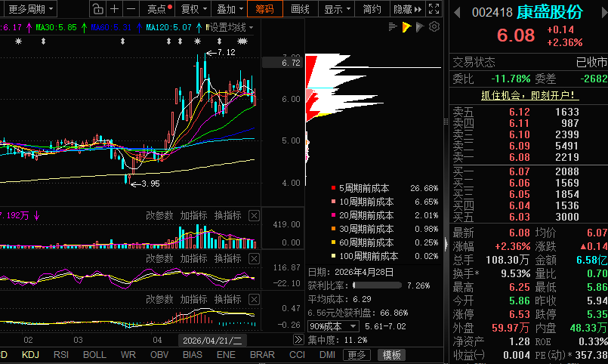Screen dimensions: 608x364
Task: Click the lock icon in the chart toolbar
Action: pyautogui.click(x=98, y=8)
